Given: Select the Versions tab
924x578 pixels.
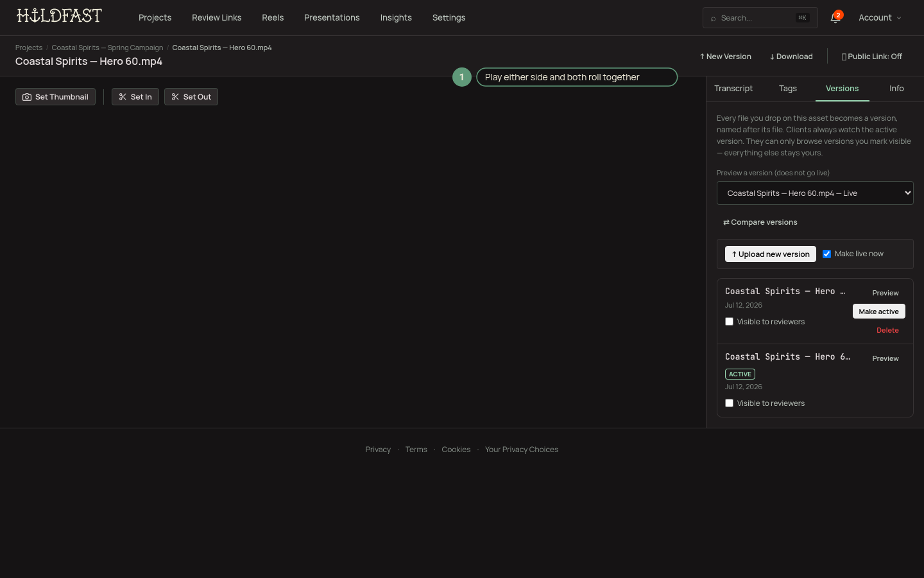Looking at the screenshot, I should (842, 89).
